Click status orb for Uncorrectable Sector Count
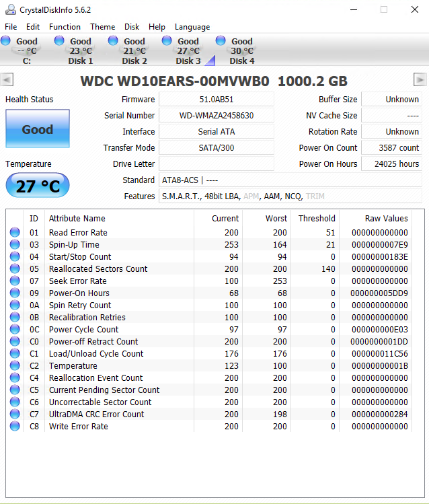This screenshot has width=429, height=504. (x=15, y=402)
